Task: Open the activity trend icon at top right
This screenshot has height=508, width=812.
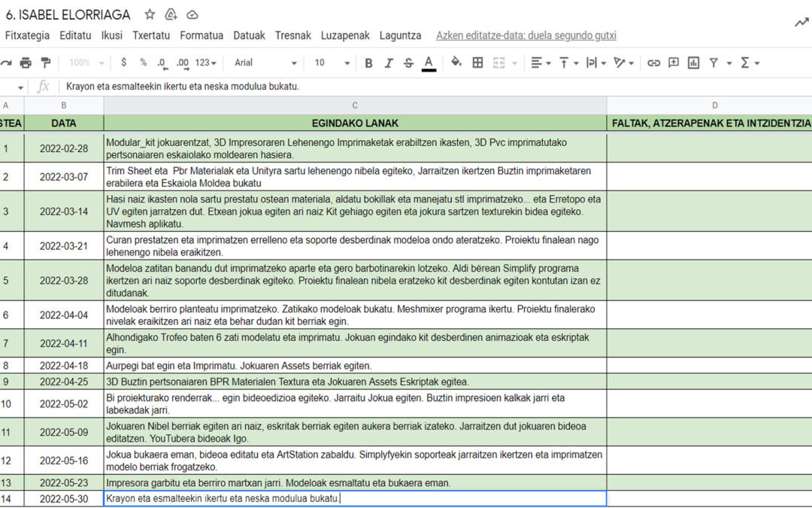Action: [x=801, y=23]
